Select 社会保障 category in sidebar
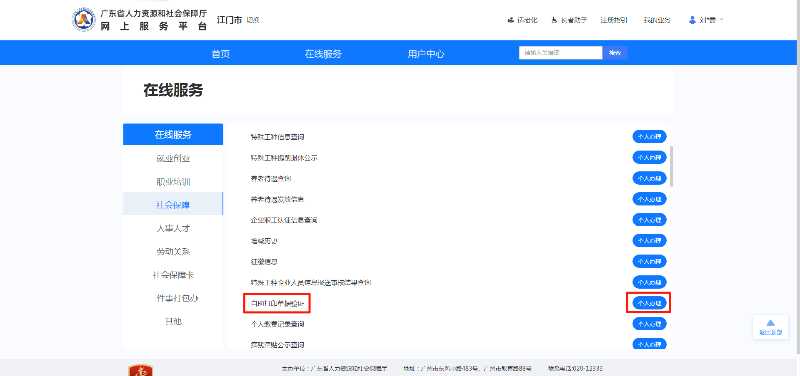 point(173,205)
